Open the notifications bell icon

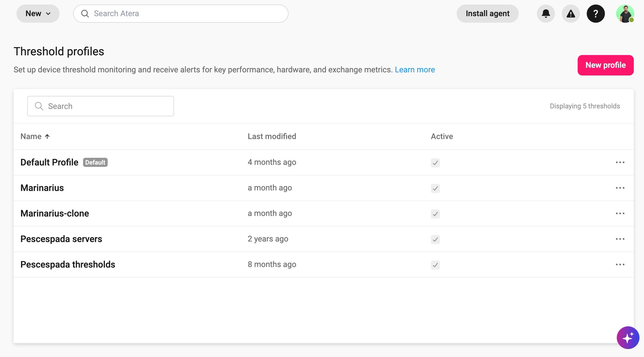[546, 14]
